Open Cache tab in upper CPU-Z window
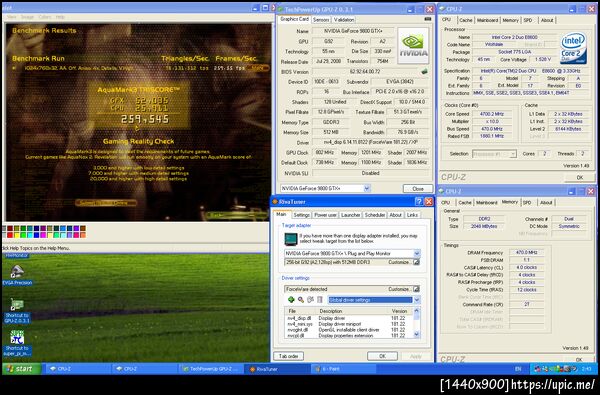600x395 pixels. (x=465, y=20)
